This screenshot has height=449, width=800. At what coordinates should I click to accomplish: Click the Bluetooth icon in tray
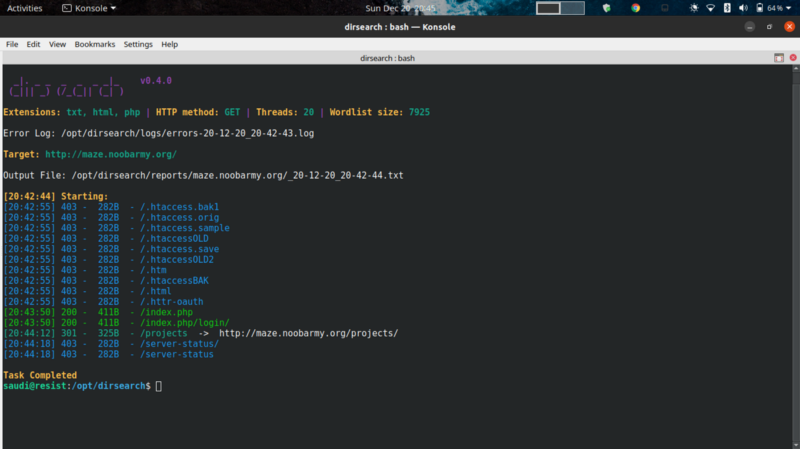pos(727,8)
